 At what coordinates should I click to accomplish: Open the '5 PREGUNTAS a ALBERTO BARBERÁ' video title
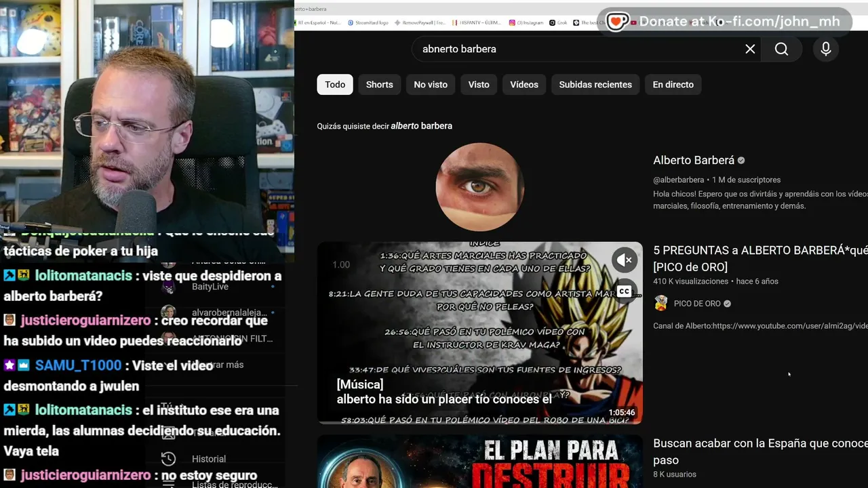(x=760, y=259)
